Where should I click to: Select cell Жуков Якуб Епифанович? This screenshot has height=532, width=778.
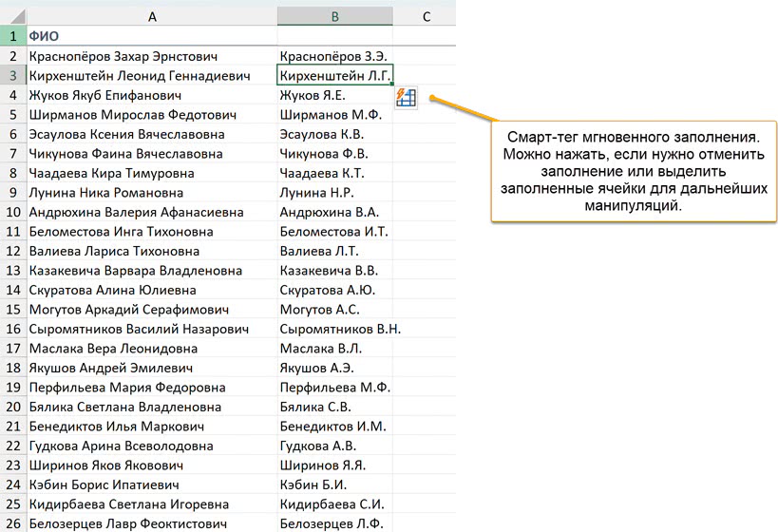pyautogui.click(x=152, y=95)
